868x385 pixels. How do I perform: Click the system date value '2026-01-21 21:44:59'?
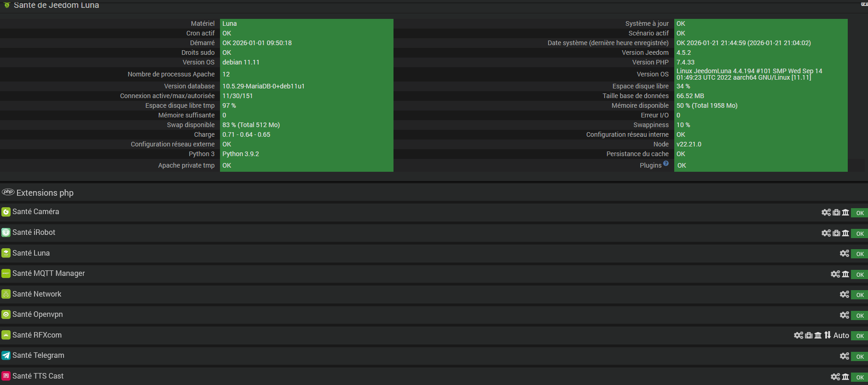point(716,43)
